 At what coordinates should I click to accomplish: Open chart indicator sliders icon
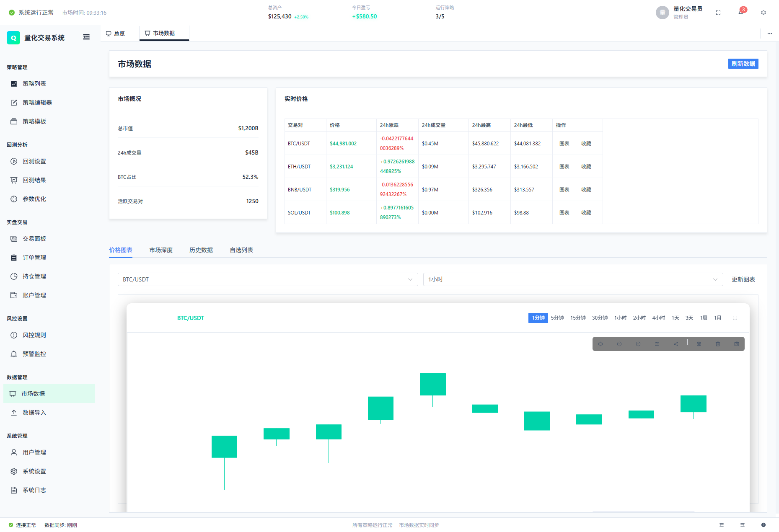[x=657, y=344]
